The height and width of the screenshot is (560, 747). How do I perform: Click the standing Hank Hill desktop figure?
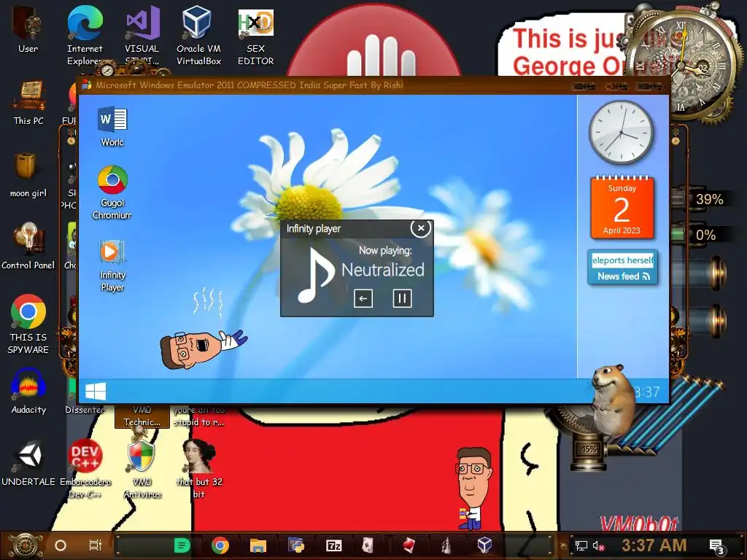[472, 489]
